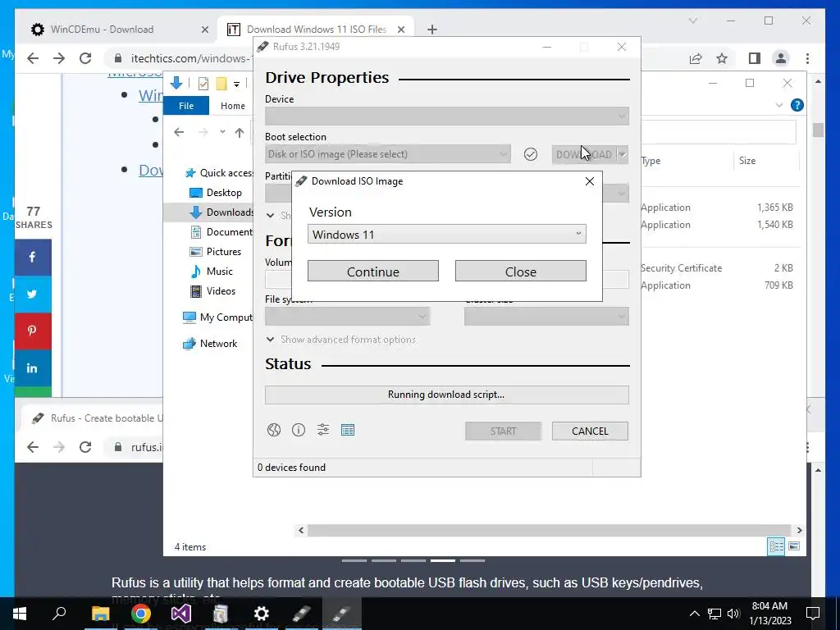This screenshot has width=840, height=630.
Task: Expand Explorer ribbon chevron
Action: 779,106
